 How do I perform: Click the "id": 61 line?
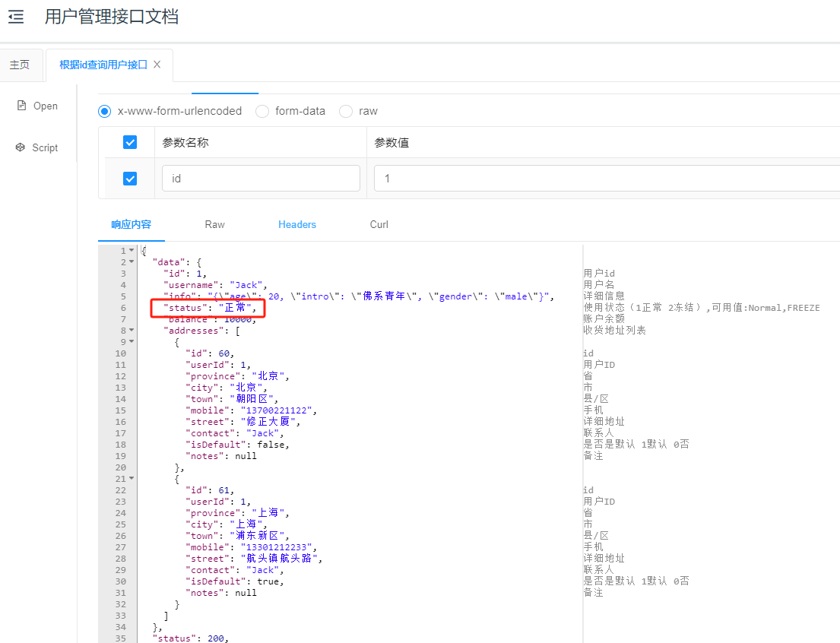pos(210,490)
